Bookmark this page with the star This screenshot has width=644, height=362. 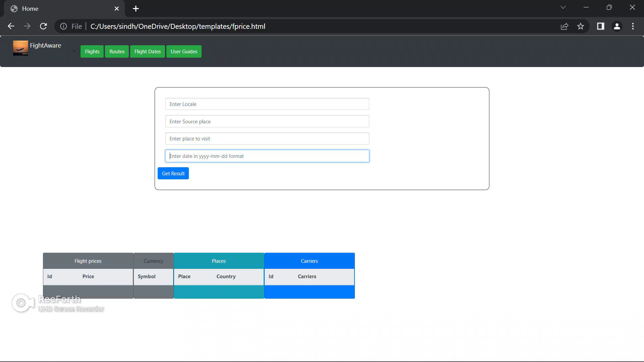pyautogui.click(x=581, y=26)
